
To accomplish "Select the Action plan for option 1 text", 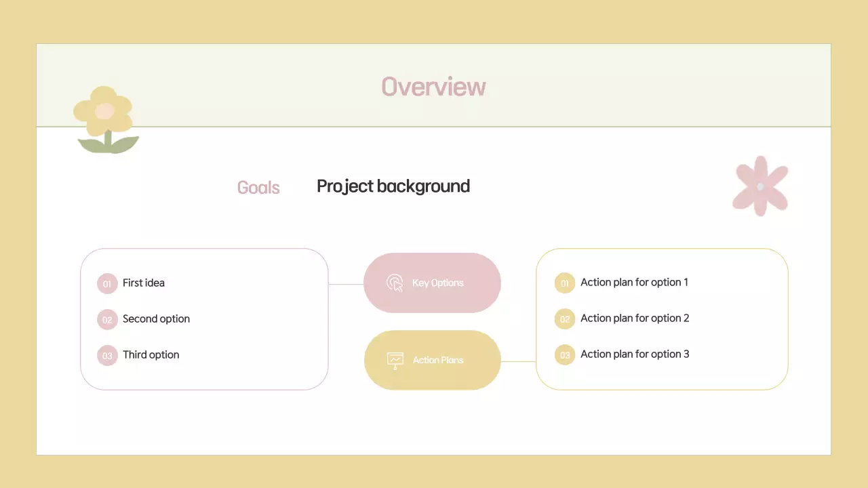I will 633,282.
